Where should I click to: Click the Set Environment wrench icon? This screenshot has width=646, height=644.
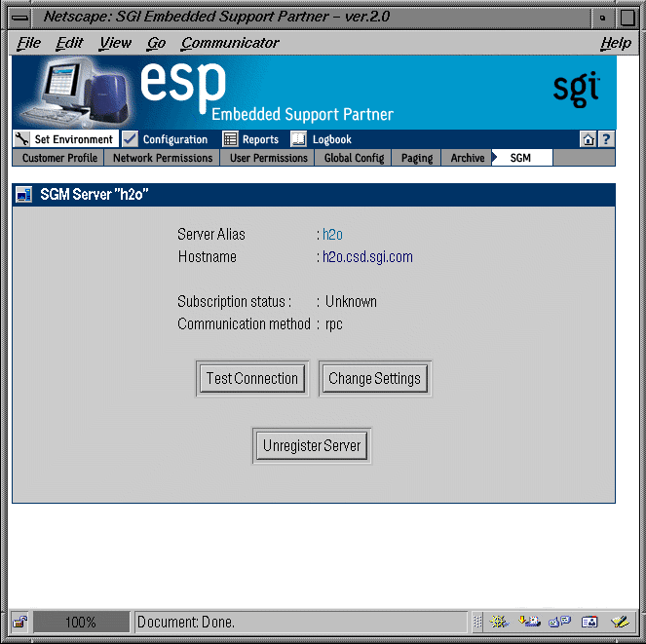(x=21, y=139)
